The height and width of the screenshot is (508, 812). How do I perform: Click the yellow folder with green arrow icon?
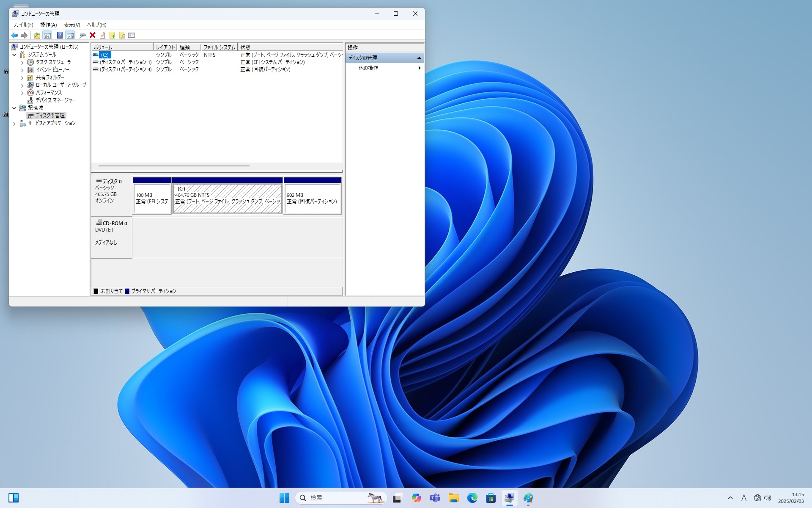(112, 35)
